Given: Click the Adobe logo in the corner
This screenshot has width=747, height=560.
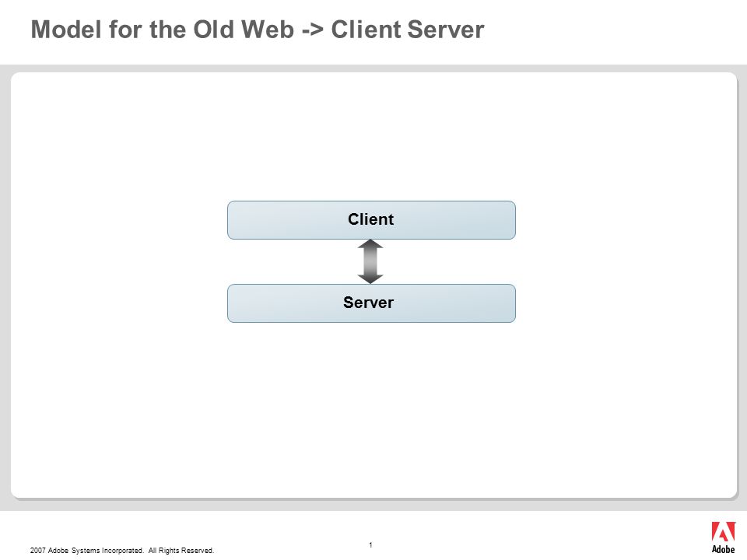Looking at the screenshot, I should [723, 537].
